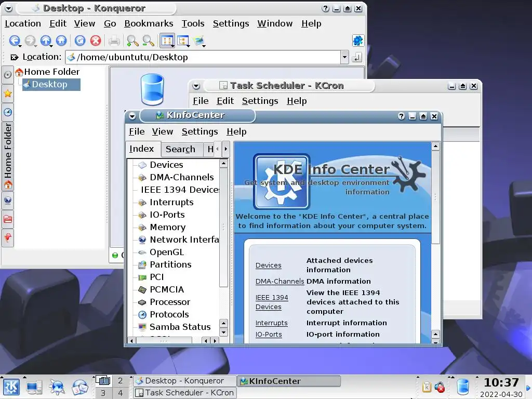Image resolution: width=532 pixels, height=399 pixels.
Task: Open Tools menu in Konqueror
Action: [x=193, y=23]
